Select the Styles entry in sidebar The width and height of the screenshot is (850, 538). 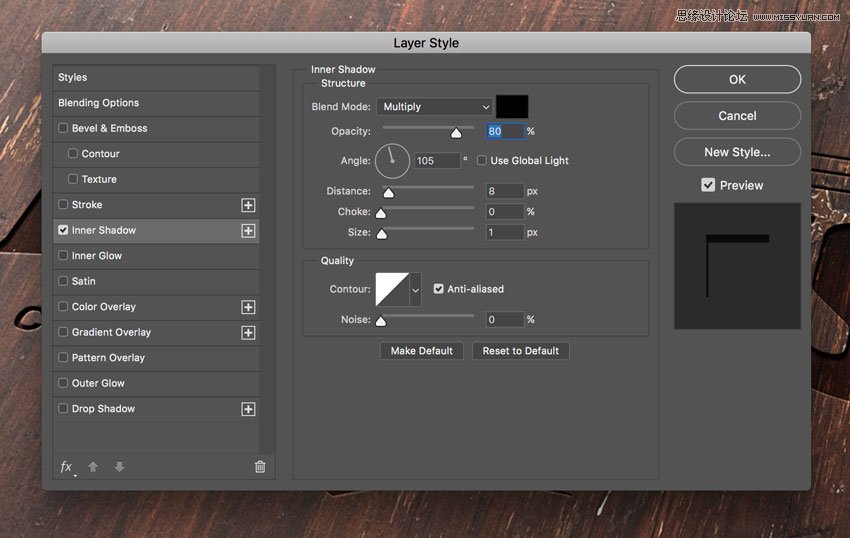pyautogui.click(x=72, y=78)
